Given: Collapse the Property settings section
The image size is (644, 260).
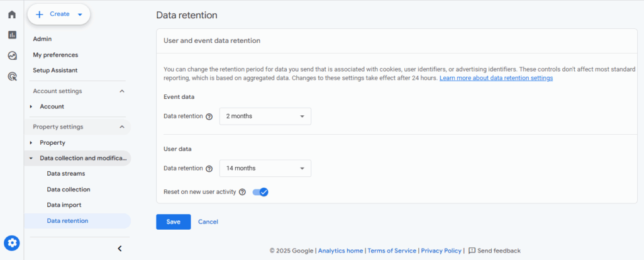Looking at the screenshot, I should (x=121, y=127).
